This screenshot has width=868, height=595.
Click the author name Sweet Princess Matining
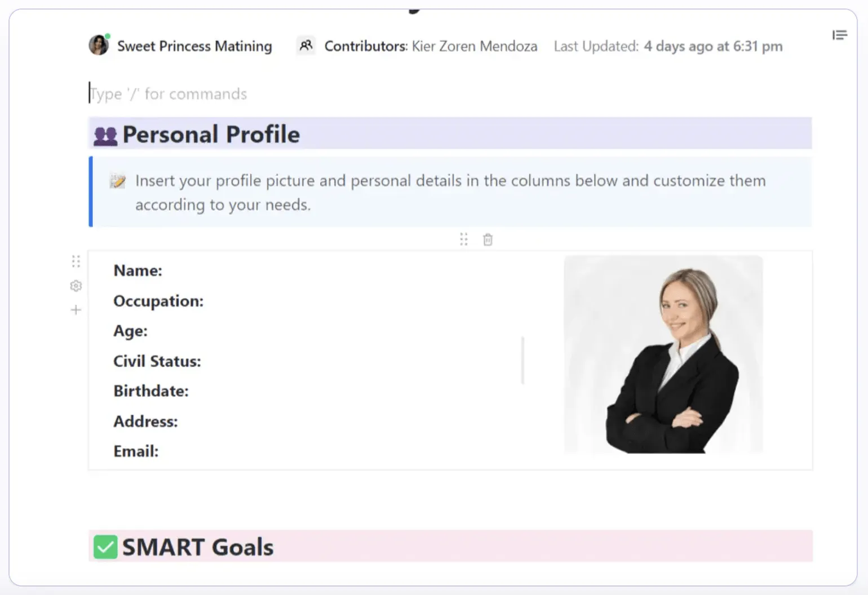(x=194, y=46)
